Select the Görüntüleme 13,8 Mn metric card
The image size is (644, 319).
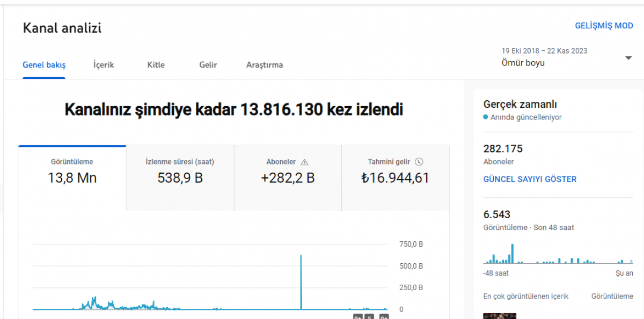pyautogui.click(x=72, y=178)
